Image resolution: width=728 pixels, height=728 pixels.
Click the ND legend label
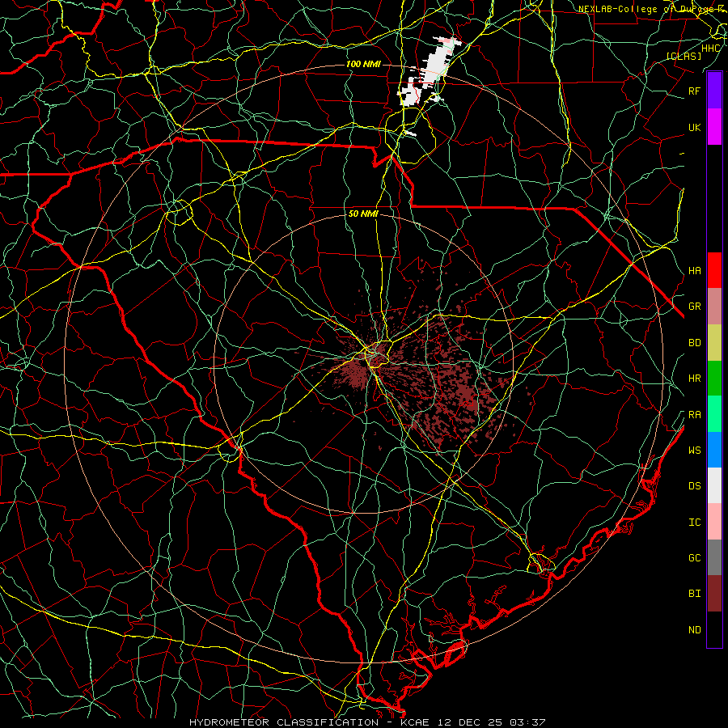coord(695,630)
